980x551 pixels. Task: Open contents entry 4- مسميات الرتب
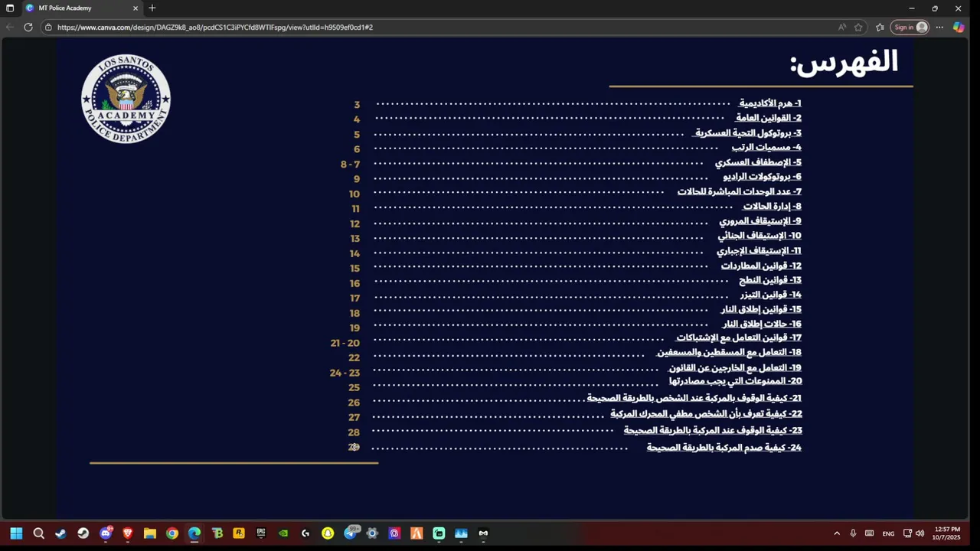pos(766,148)
